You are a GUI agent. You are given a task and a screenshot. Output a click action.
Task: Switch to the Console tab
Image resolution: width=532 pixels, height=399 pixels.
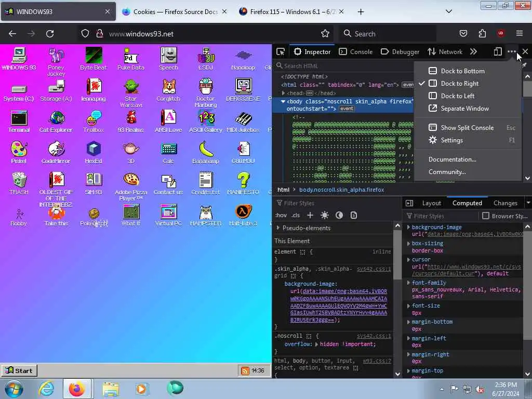tap(356, 51)
